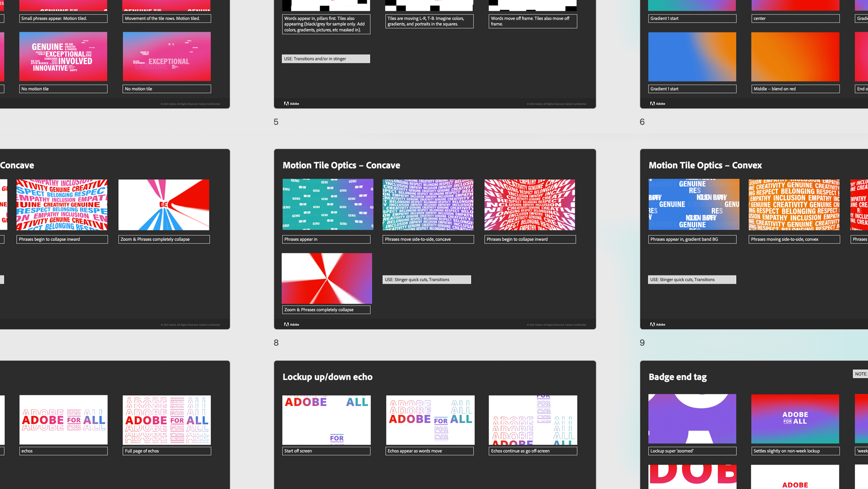Select the 'Phrases appear in, gradient band BG' thumbnail

click(694, 205)
